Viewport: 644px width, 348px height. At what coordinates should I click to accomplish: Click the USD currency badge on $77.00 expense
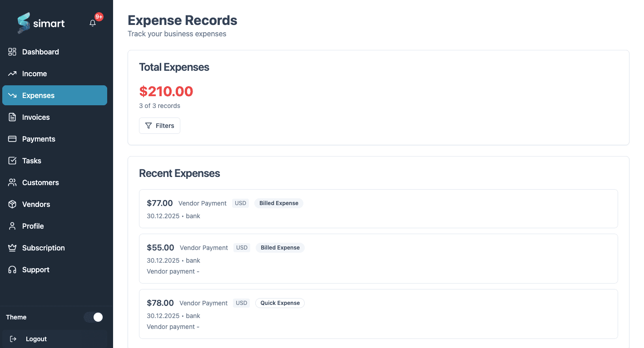pos(240,203)
